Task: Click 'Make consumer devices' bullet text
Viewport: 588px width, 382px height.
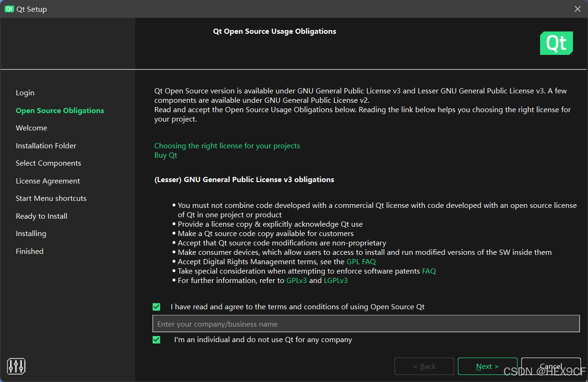Action: (364, 252)
